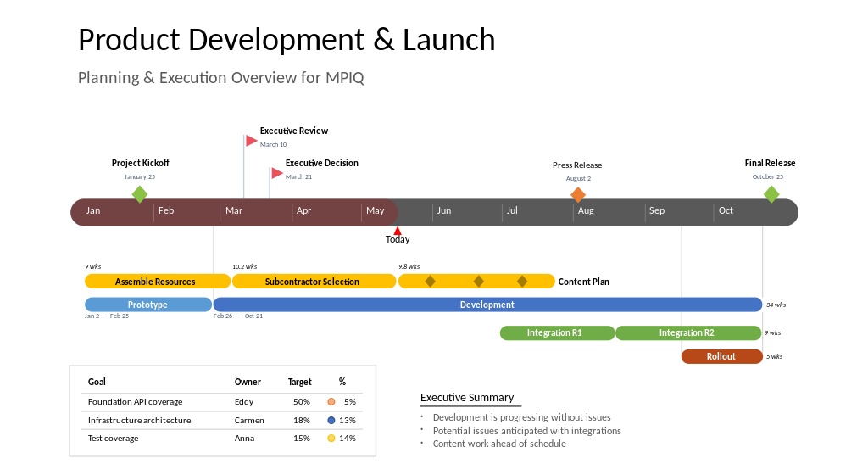Image resolution: width=868 pixels, height=475 pixels.
Task: Click the 34 wks duration label
Action: point(776,305)
